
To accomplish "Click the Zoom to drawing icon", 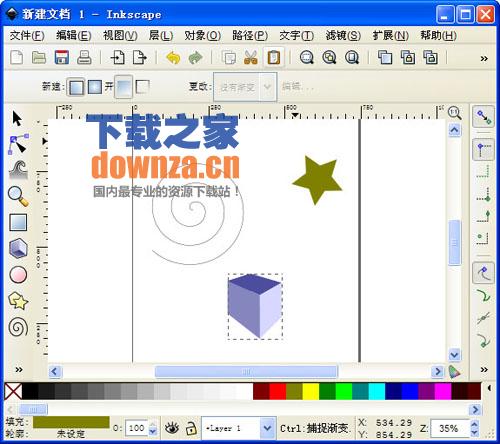I will (x=329, y=58).
